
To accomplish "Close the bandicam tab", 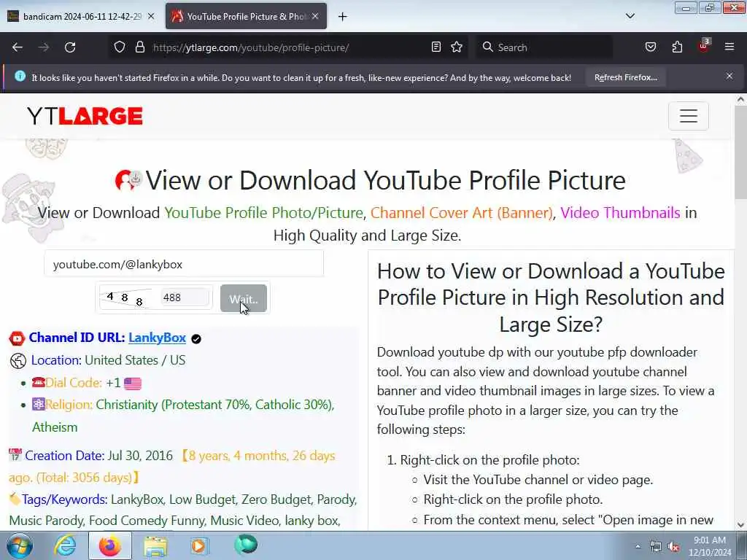I will [x=151, y=16].
